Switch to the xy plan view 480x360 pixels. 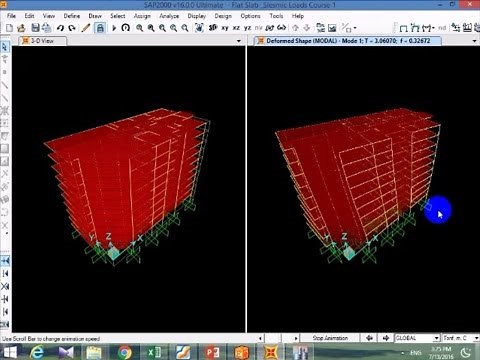(x=225, y=28)
